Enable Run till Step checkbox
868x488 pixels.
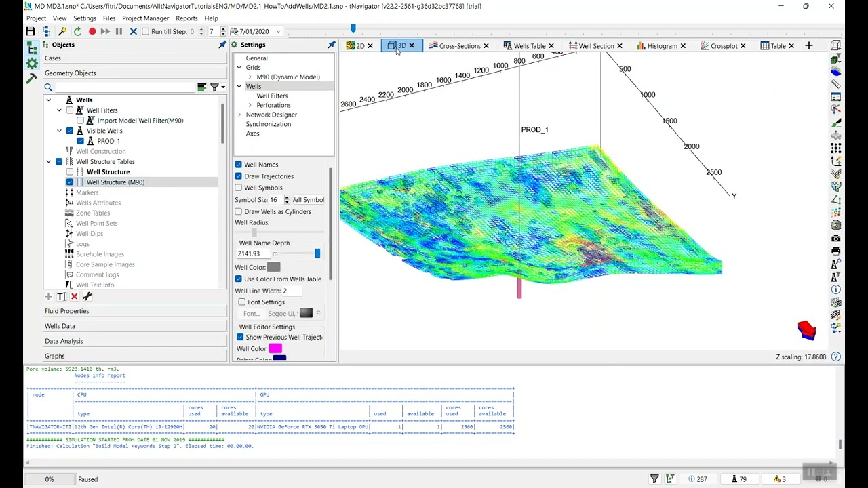click(x=146, y=31)
